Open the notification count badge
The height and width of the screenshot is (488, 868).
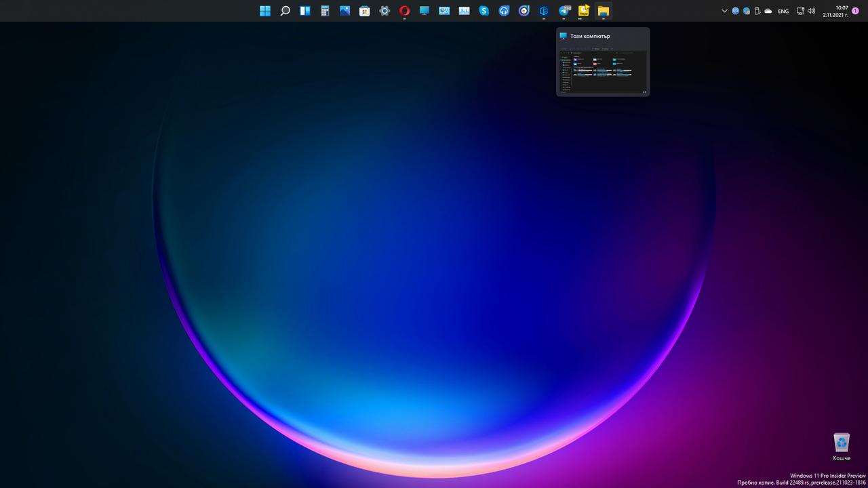click(x=855, y=11)
